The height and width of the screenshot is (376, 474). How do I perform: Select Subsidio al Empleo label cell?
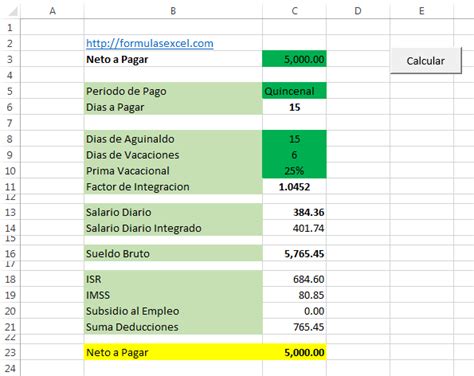tap(173, 311)
